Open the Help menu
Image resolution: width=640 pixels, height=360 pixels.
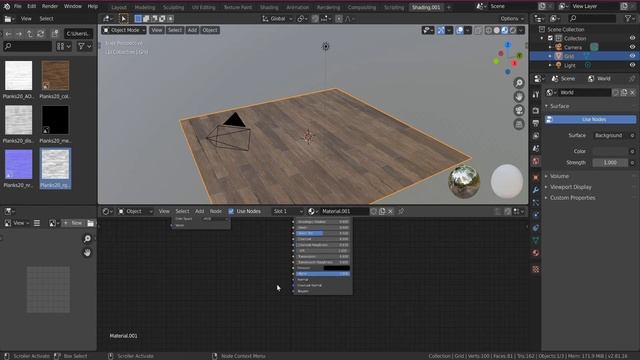[x=93, y=6]
